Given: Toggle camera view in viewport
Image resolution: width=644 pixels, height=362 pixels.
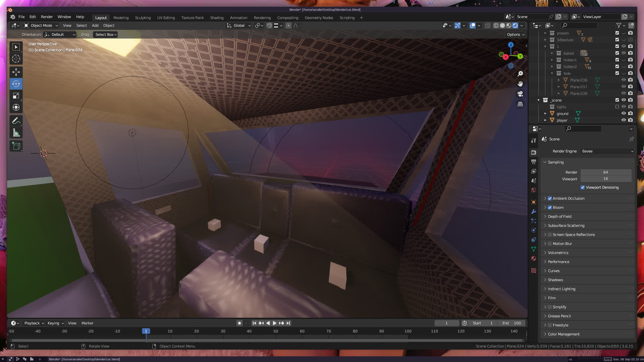Looking at the screenshot, I should (x=520, y=94).
